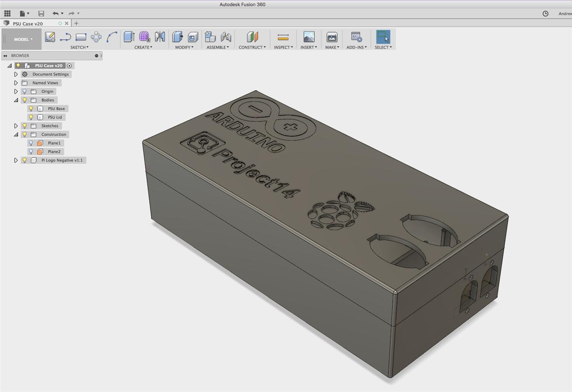Select the Press Pull modify tool
Image resolution: width=572 pixels, height=392 pixels.
coord(177,37)
